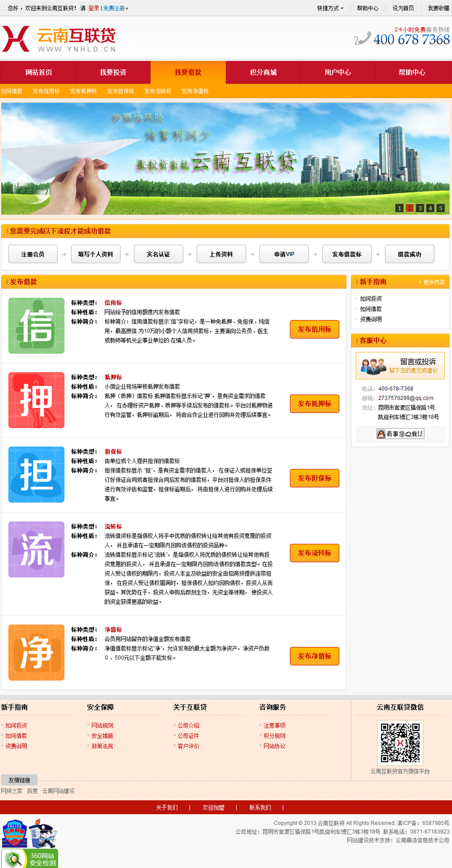Screen dimensions: 452x868
Task: Switch banner to slide 3
Action: coord(420,208)
